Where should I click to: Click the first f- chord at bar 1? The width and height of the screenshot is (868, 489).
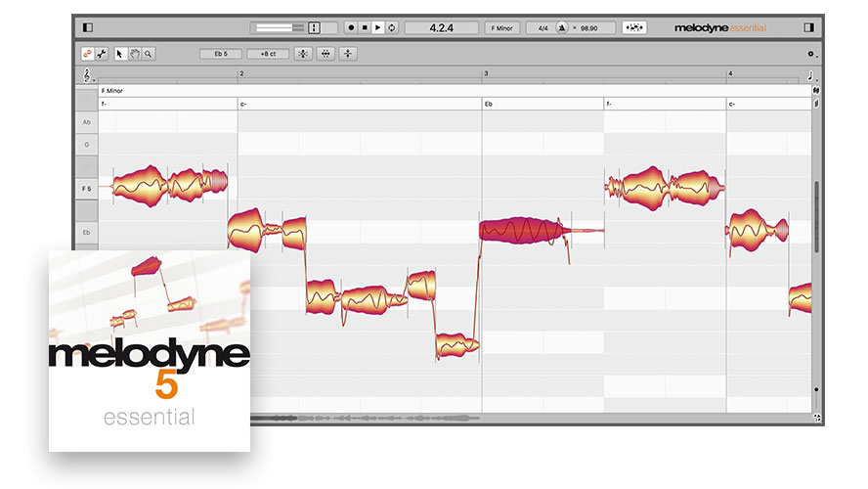(104, 104)
